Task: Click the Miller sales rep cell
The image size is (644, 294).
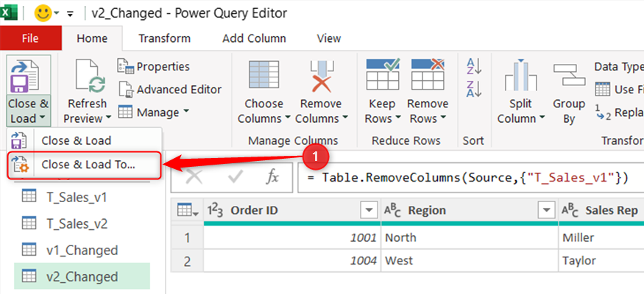Action: [601, 237]
